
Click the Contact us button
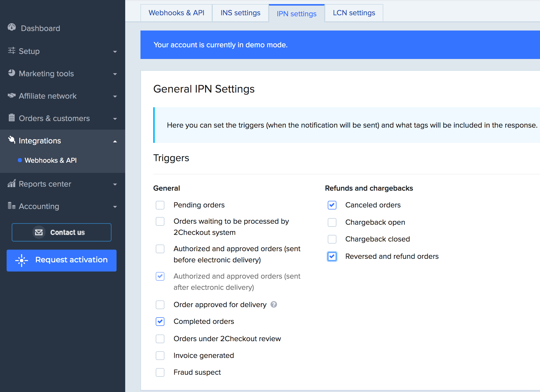pos(61,232)
